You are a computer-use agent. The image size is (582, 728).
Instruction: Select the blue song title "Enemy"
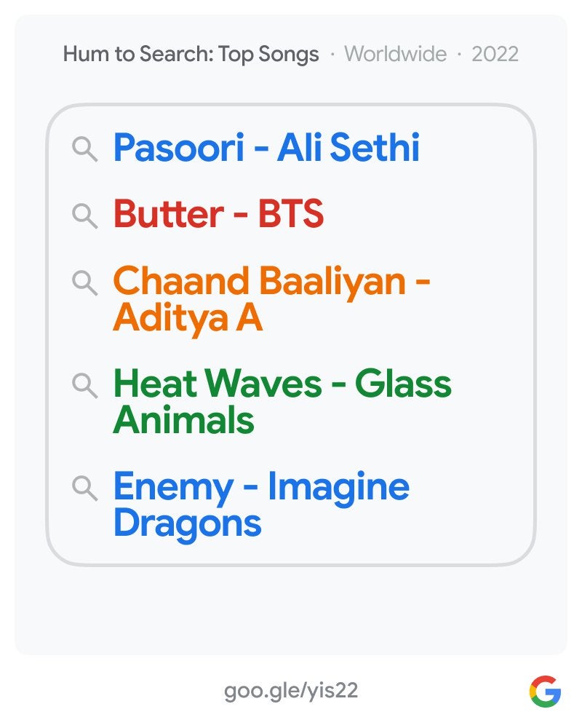173,487
